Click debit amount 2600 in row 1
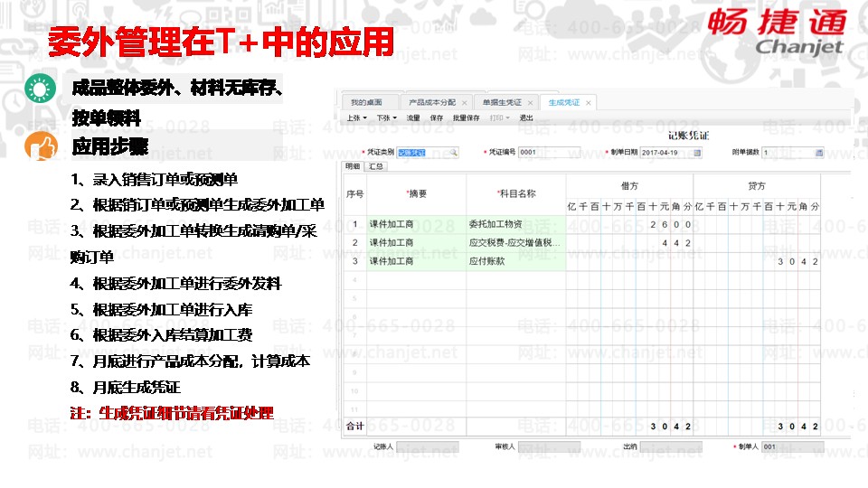Viewport: 868px width, 488px height. pyautogui.click(x=670, y=225)
